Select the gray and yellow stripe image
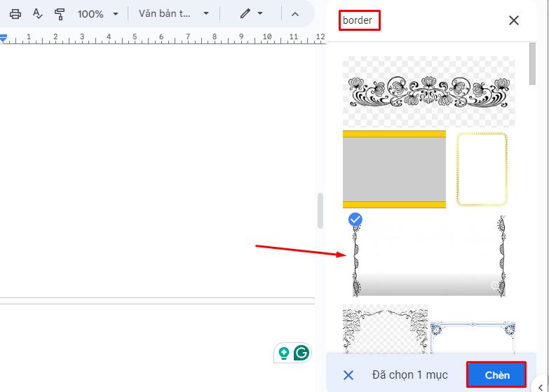 394,169
